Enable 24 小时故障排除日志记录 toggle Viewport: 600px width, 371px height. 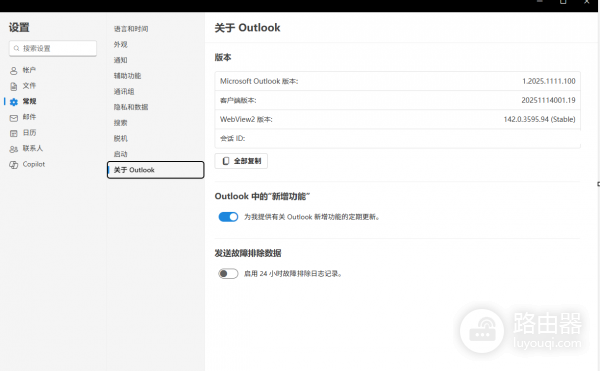click(228, 273)
